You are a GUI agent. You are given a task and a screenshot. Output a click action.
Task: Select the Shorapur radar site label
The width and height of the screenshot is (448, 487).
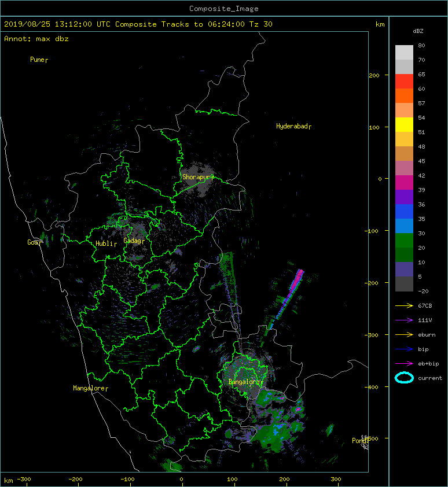(x=198, y=177)
